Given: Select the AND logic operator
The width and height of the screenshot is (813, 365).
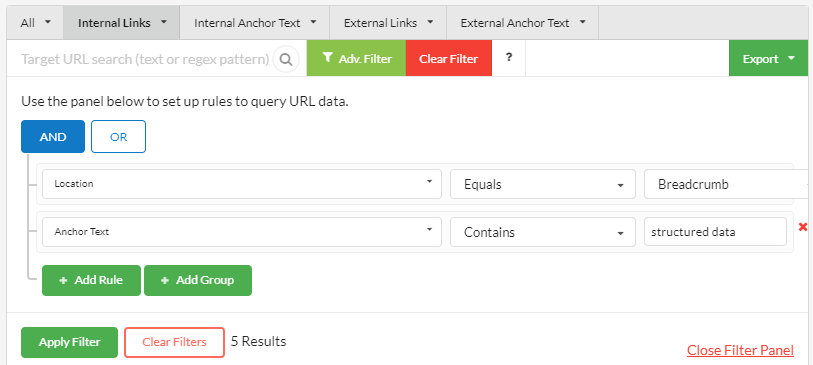Looking at the screenshot, I should (53, 137).
